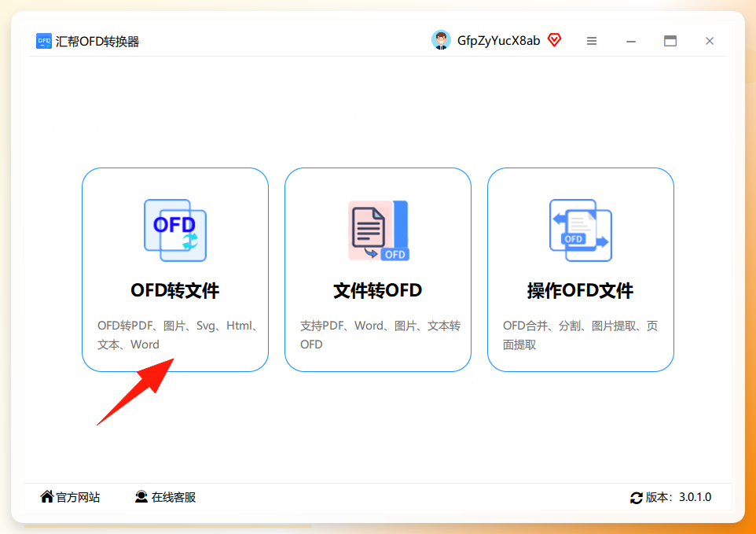Screen dimensions: 756x534
Task: Open the hamburger menu icon
Action: [592, 41]
